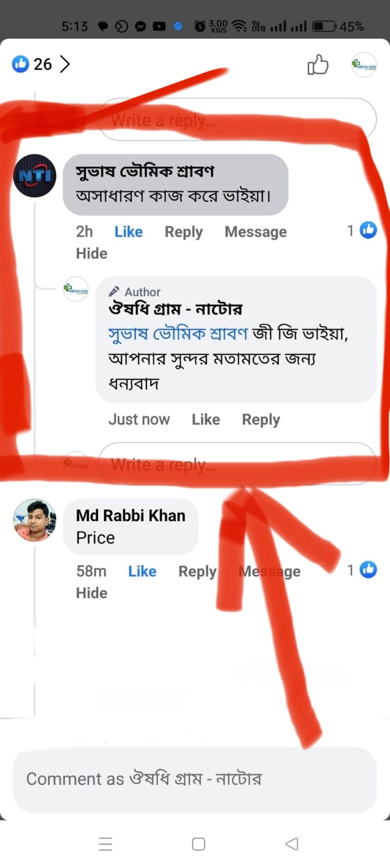
Task: Tap the Comment as ঔষধি গ্রাম input field
Action: tap(195, 778)
